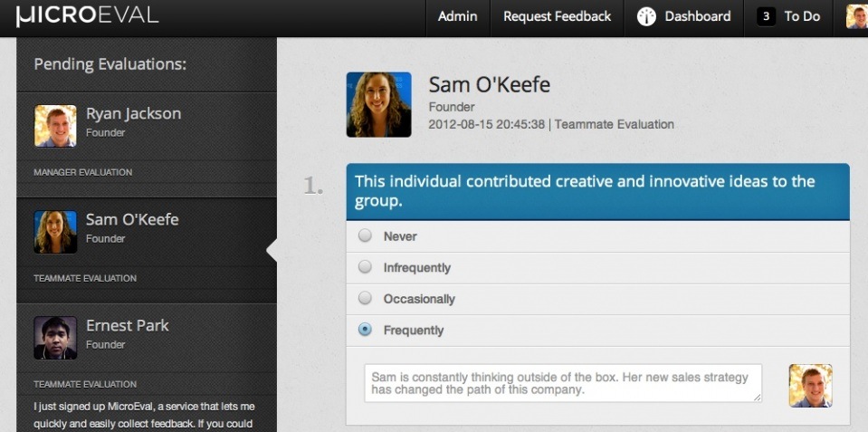Image resolution: width=868 pixels, height=432 pixels.
Task: Select the Frequently radio button
Action: tap(365, 330)
